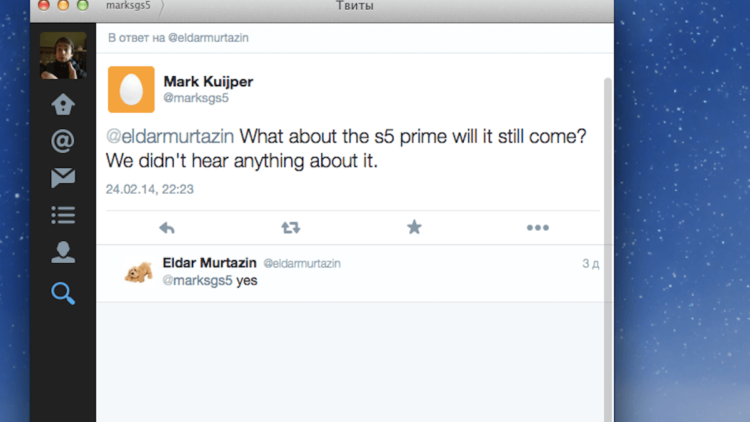Viewport: 750px width, 422px height.
Task: Open the Mentions @ icon in sidebar
Action: click(63, 141)
